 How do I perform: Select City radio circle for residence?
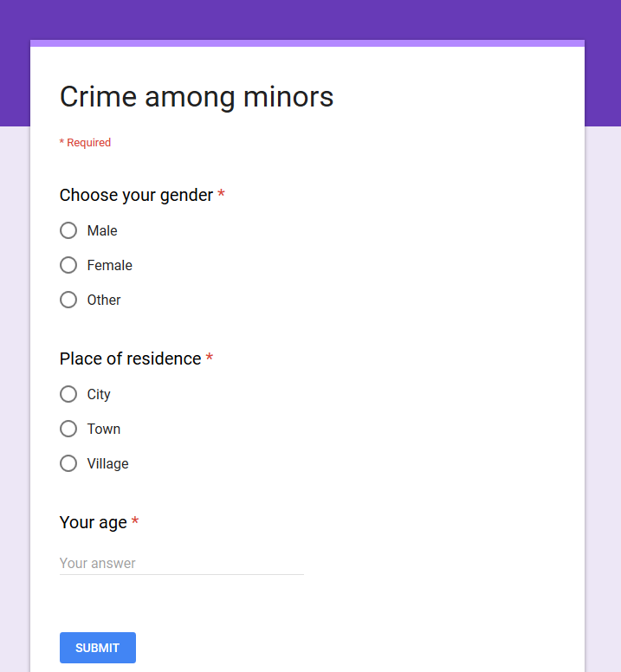(x=68, y=394)
